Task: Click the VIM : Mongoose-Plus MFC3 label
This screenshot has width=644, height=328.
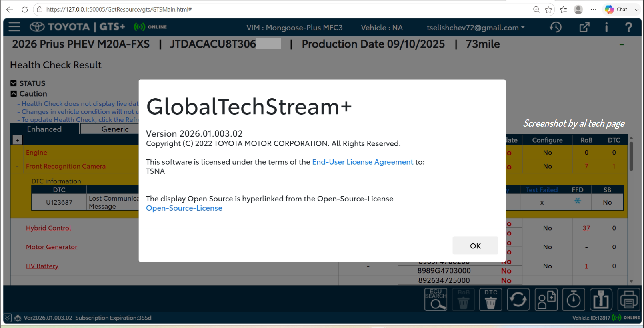Action: pos(294,28)
